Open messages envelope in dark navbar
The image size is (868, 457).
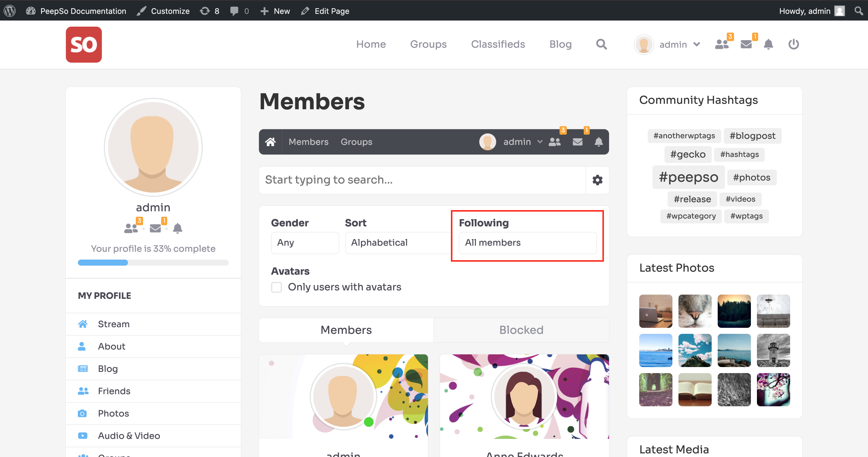[x=578, y=142]
